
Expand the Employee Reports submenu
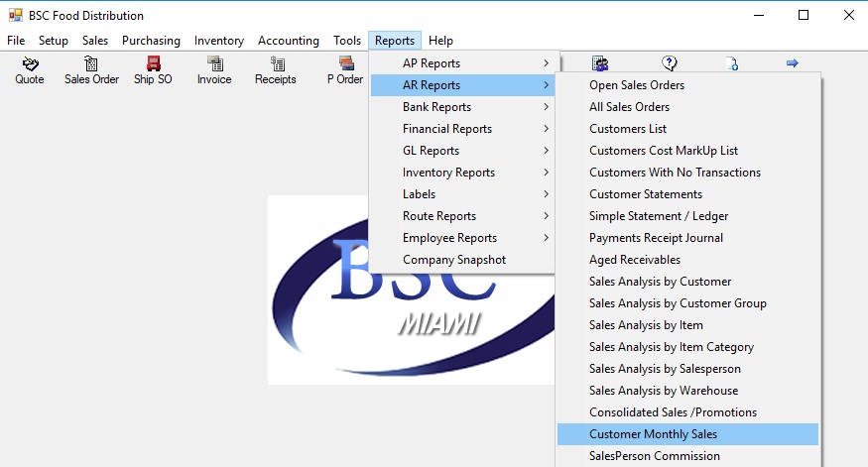462,238
